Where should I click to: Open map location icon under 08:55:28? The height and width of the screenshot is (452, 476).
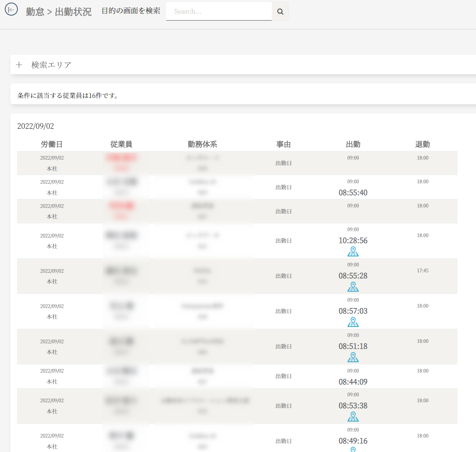pos(353,287)
